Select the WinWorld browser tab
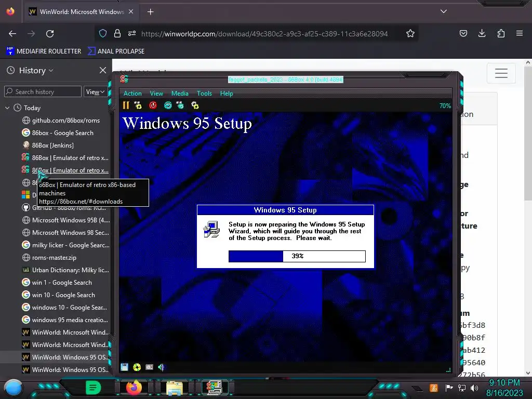Screen dimensions: 532x399 point(82,12)
